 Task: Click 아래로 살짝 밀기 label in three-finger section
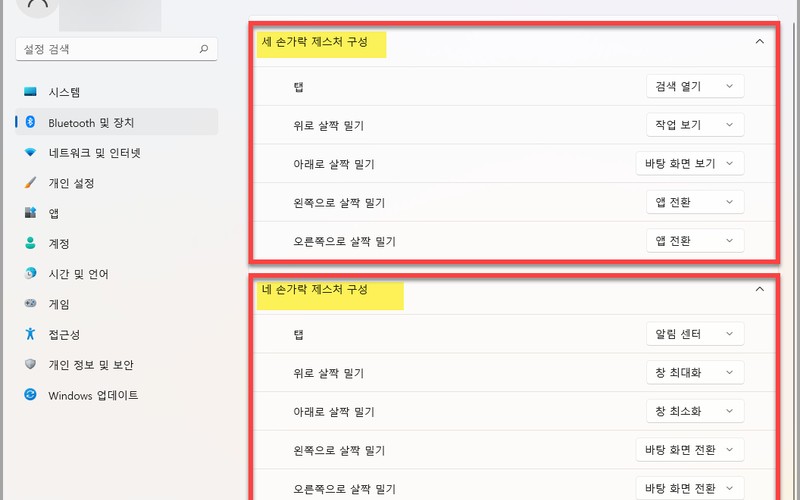pyautogui.click(x=334, y=164)
